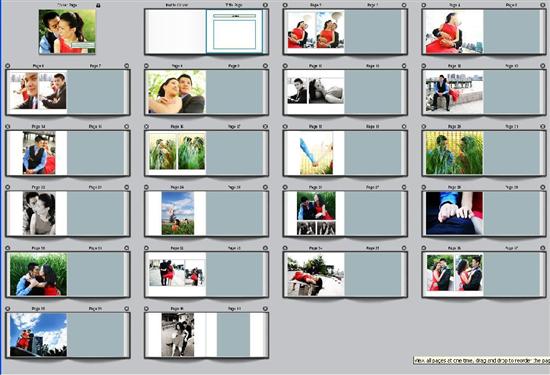
Task: Click the circle icon right of Page 15 label
Action: coord(126,126)
